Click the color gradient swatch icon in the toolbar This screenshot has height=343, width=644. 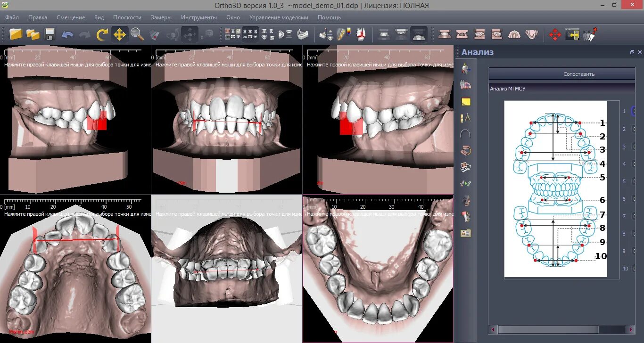(x=348, y=31)
